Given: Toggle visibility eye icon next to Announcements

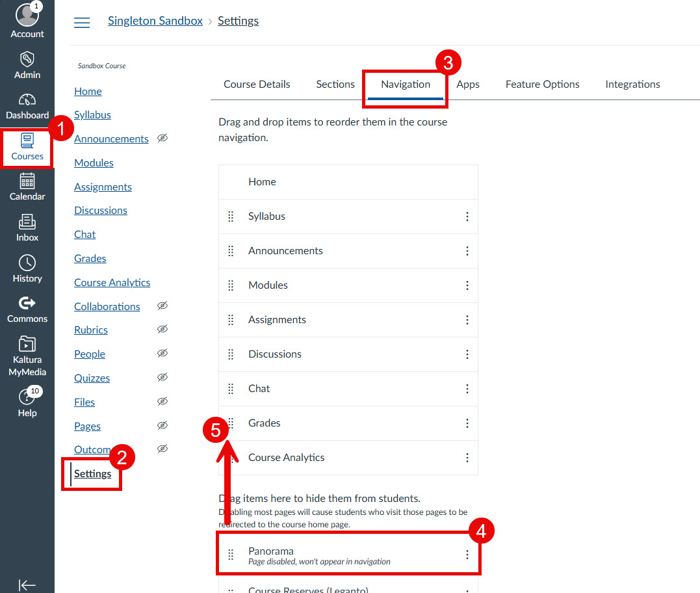Looking at the screenshot, I should [x=162, y=138].
